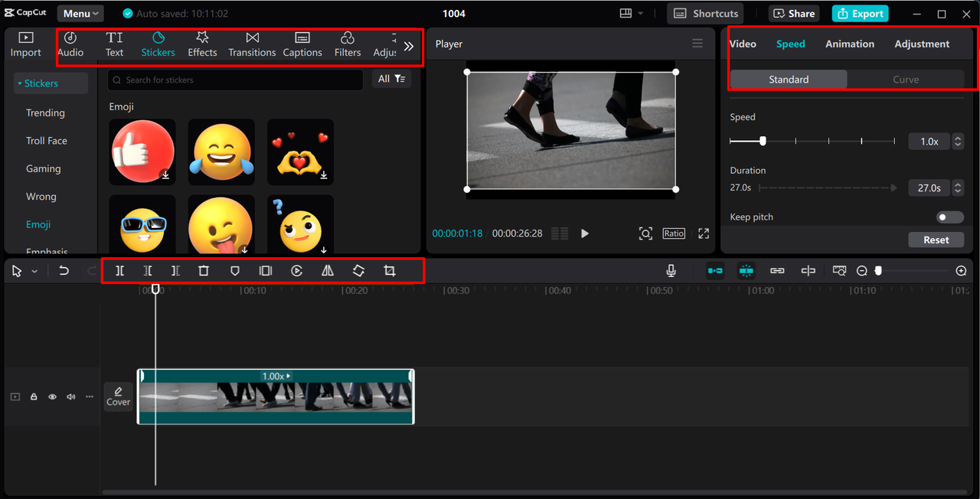The height and width of the screenshot is (499, 980).
Task: Adjust the duration value stepper
Action: coord(957,188)
